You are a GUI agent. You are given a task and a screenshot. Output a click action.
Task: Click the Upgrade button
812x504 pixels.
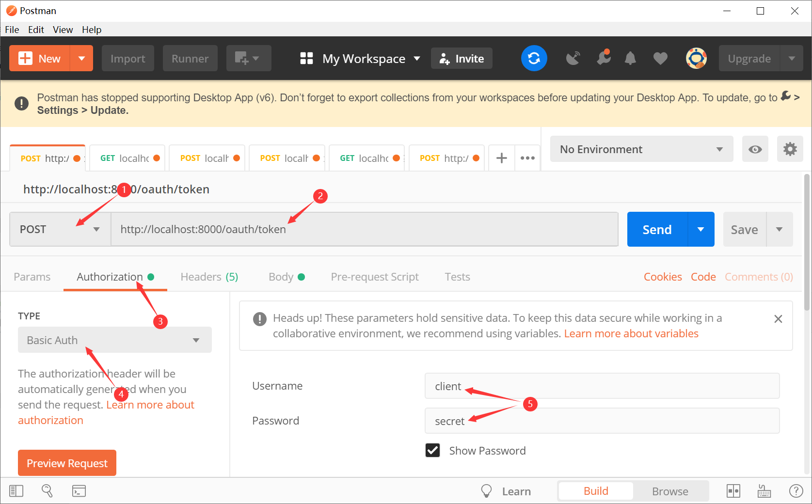coord(749,59)
